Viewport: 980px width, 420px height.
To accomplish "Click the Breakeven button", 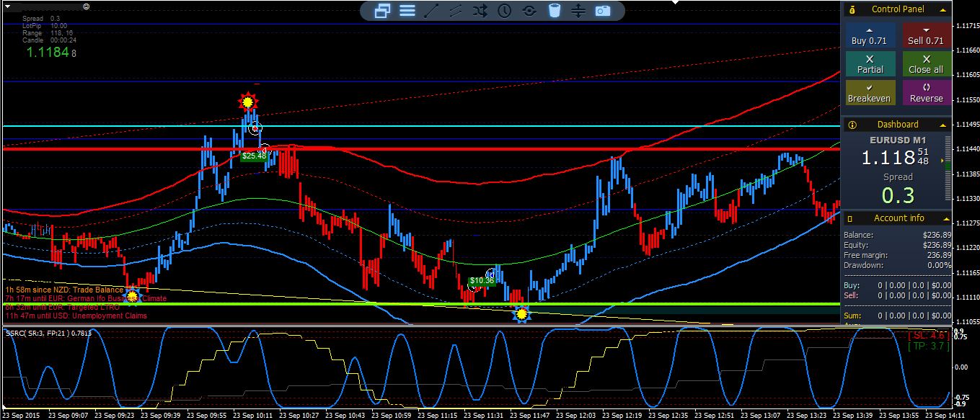I will [870, 93].
